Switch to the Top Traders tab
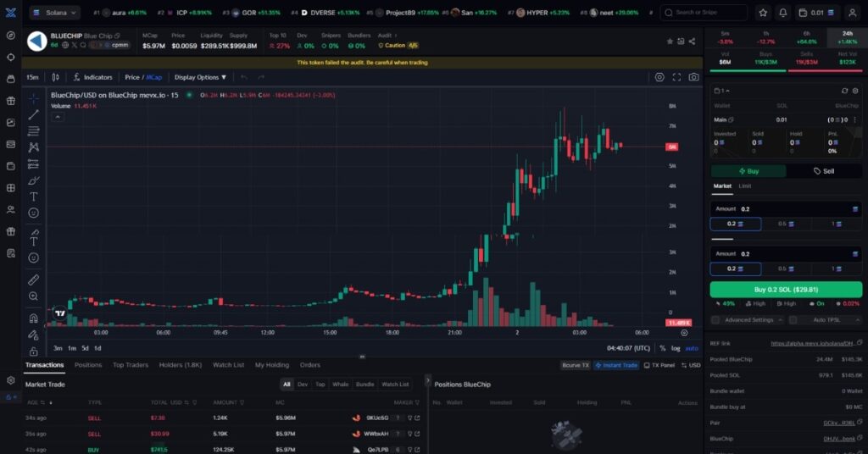 (130, 365)
